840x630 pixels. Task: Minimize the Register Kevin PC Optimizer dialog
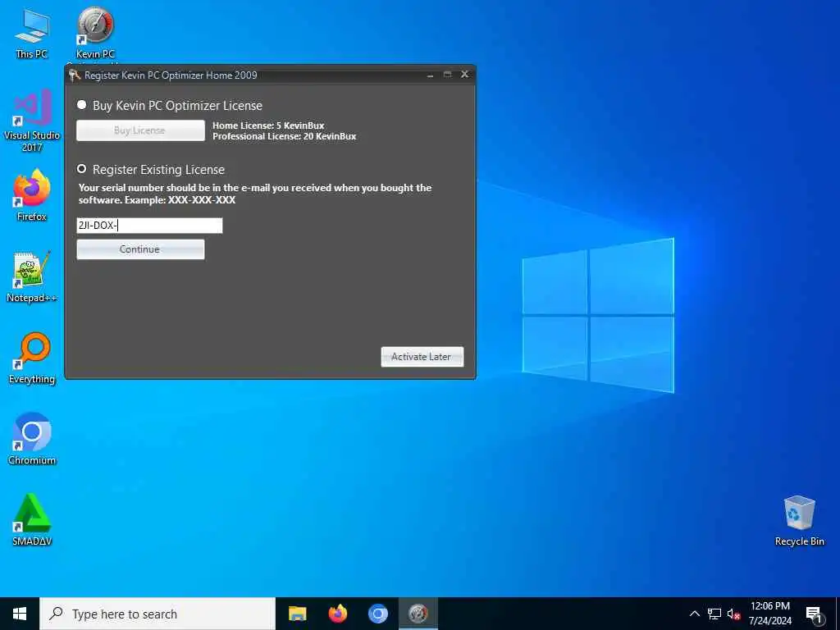pos(430,75)
